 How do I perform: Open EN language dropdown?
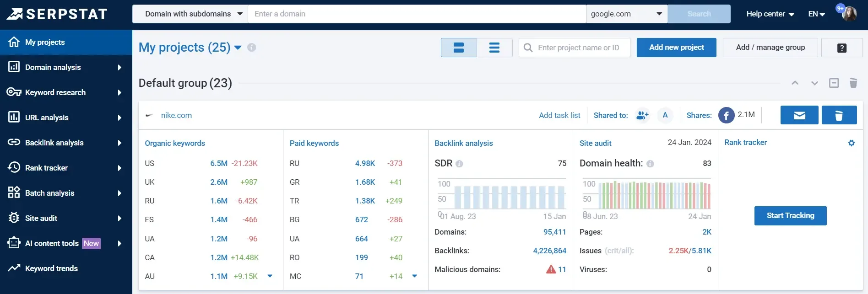tap(816, 14)
